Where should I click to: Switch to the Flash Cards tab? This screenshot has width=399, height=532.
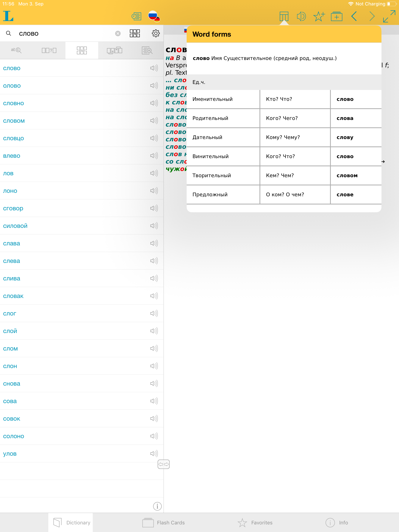point(164,522)
